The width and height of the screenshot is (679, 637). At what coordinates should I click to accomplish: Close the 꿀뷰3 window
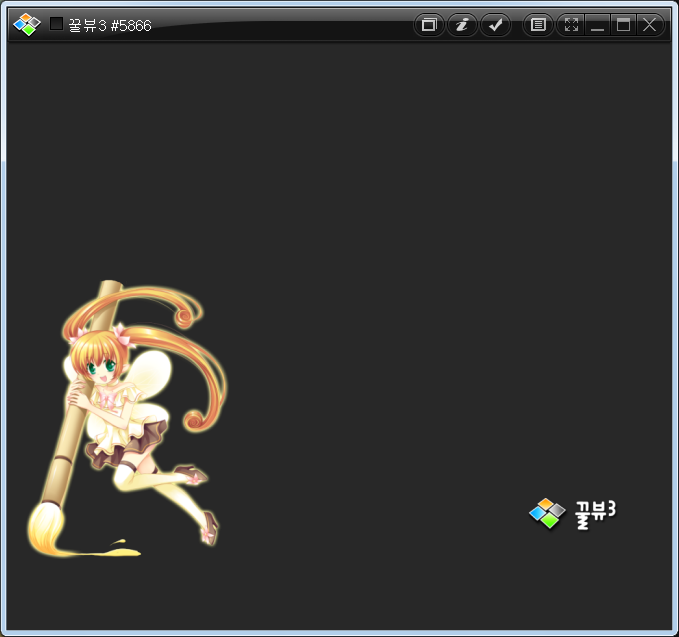pos(650,25)
